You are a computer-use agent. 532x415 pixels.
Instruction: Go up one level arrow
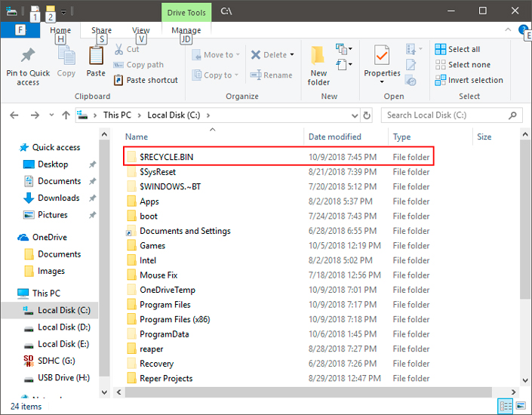[66, 115]
